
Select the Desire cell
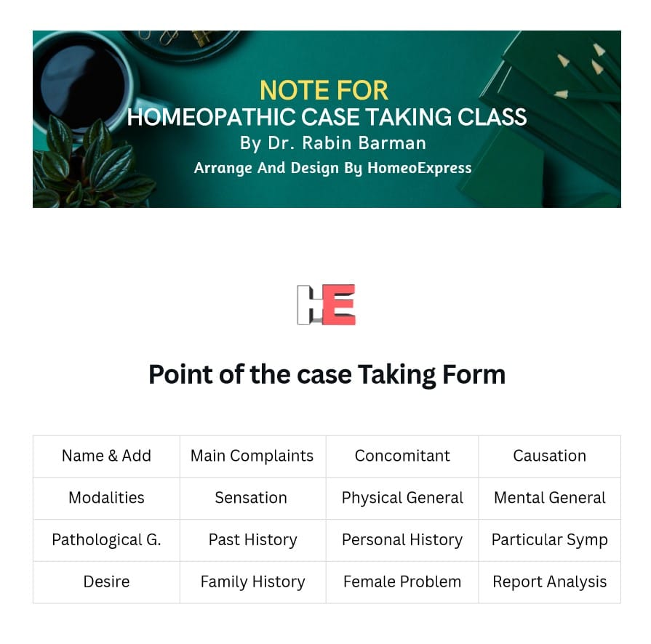106,582
